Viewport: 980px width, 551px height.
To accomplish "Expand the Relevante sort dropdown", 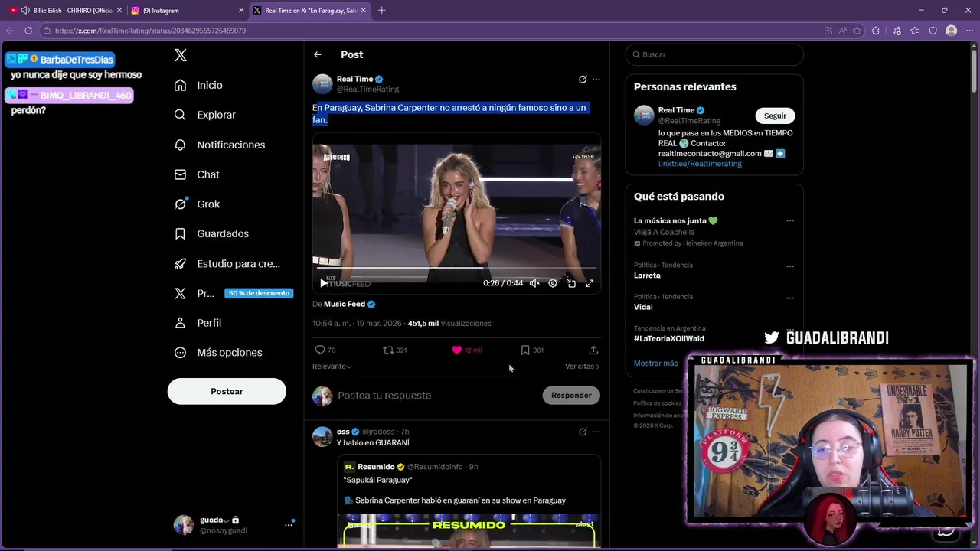I will pos(332,367).
